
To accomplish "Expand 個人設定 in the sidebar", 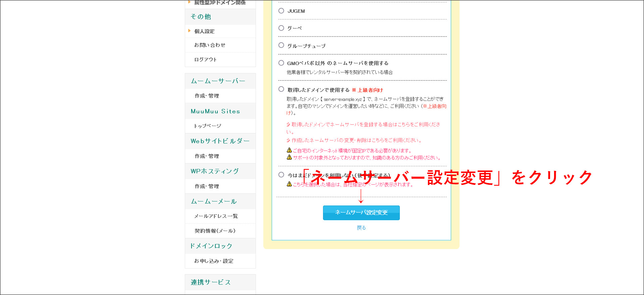I will [204, 31].
